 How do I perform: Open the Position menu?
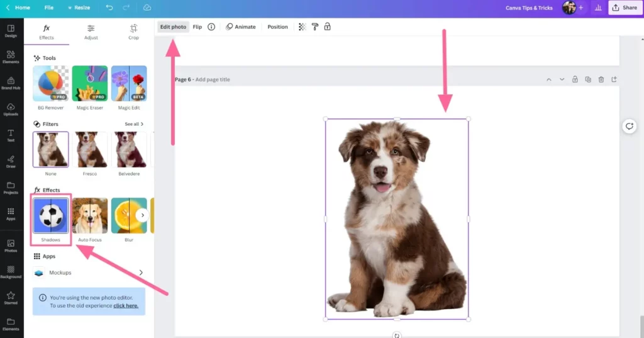tap(277, 26)
